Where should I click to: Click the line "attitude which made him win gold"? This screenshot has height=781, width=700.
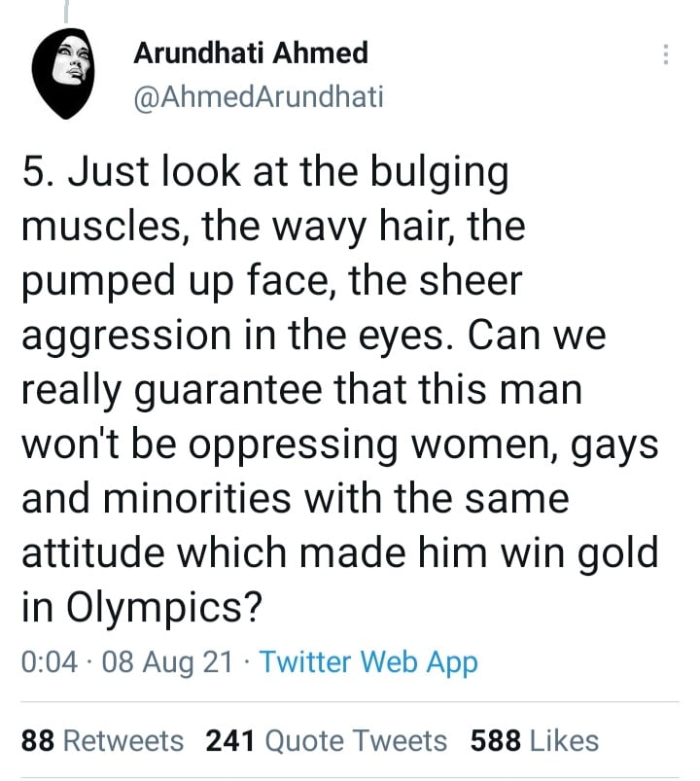(x=339, y=554)
